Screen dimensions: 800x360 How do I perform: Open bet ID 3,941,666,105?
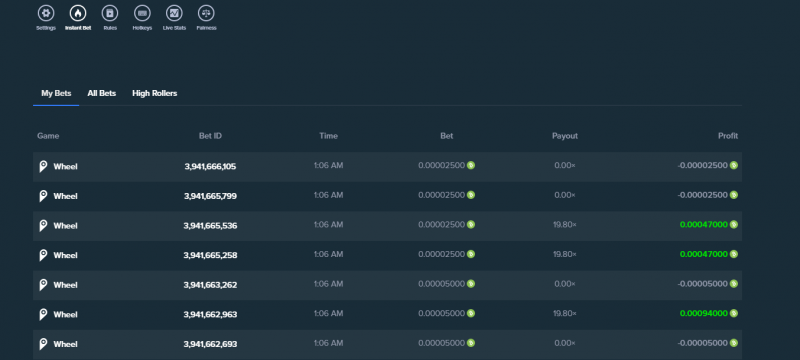coord(210,166)
